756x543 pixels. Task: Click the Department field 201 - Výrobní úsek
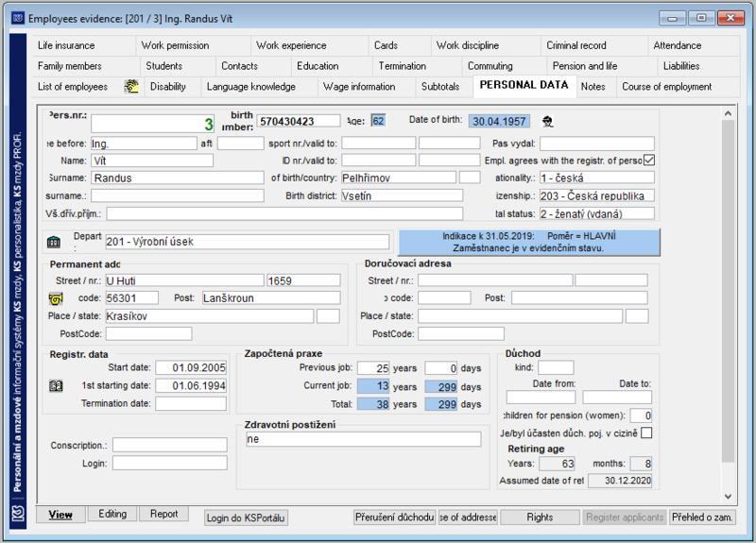pos(248,242)
